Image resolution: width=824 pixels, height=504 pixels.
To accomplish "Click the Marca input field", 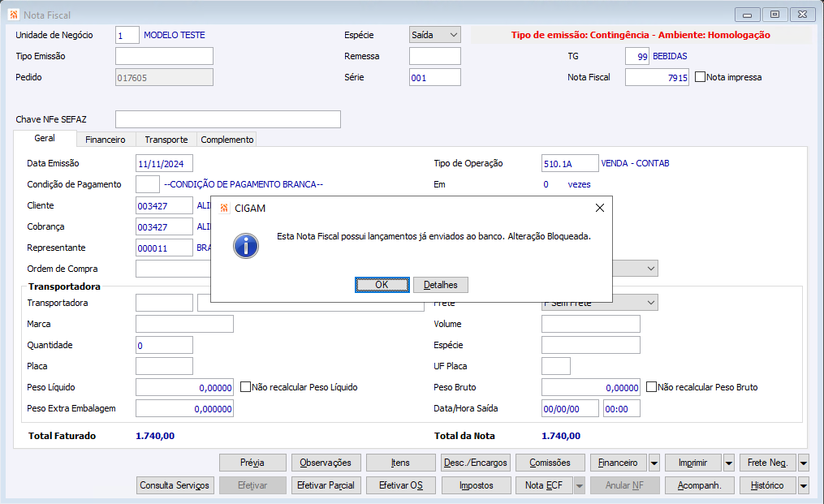I will tap(184, 325).
